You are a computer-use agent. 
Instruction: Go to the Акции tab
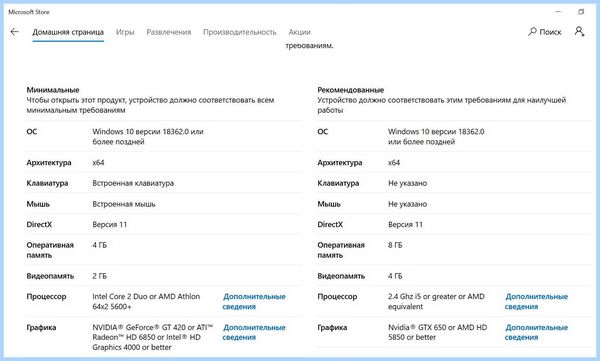point(300,32)
